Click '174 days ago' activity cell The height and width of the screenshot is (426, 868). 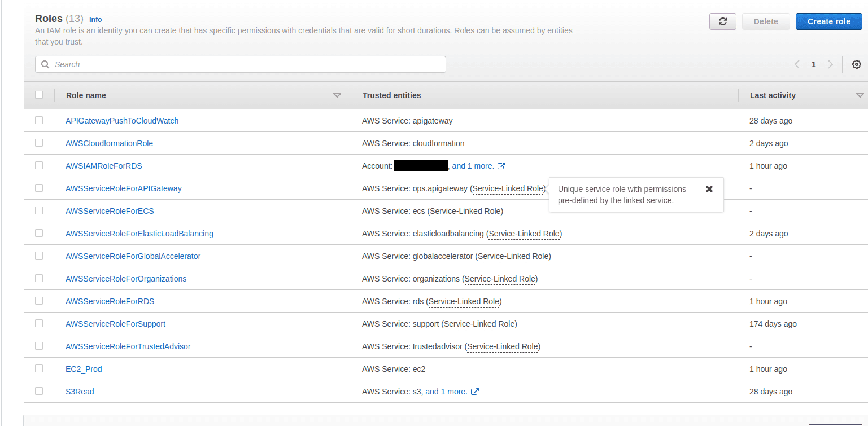point(773,324)
